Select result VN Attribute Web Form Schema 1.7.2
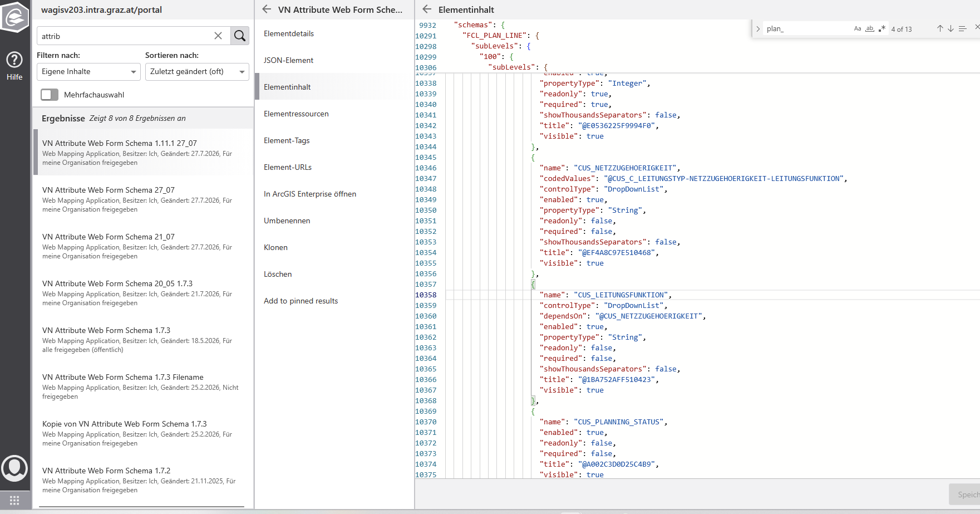The image size is (980, 514). pyautogui.click(x=142, y=480)
